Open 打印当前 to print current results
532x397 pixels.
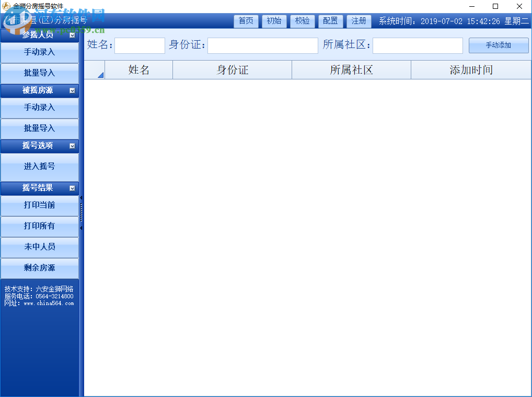pos(39,206)
